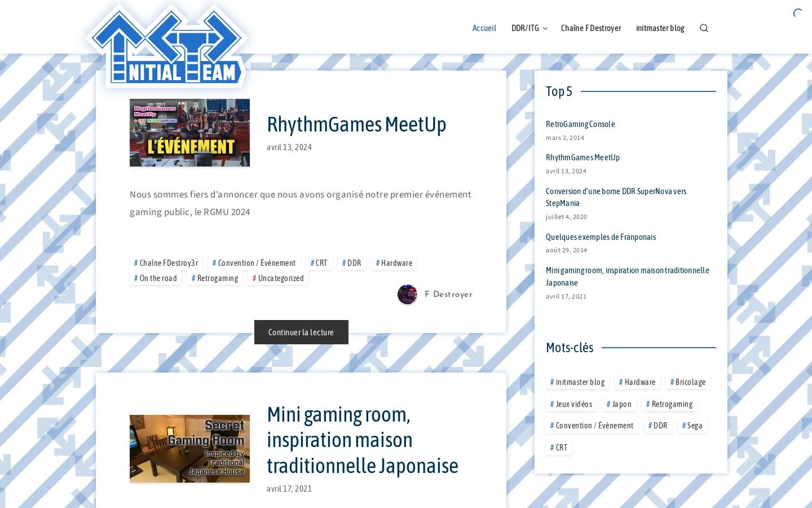Select CRT tag on RhythmGames post
The width and height of the screenshot is (812, 508).
click(x=319, y=263)
